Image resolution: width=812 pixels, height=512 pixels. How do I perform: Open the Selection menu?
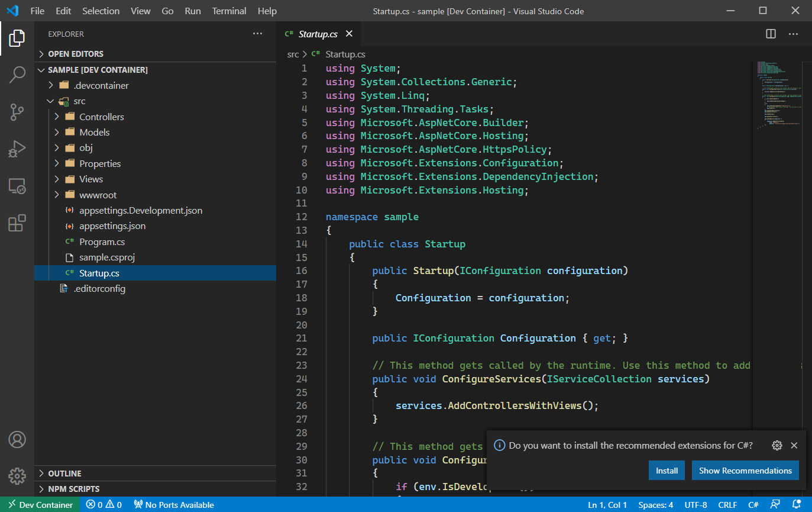point(101,11)
